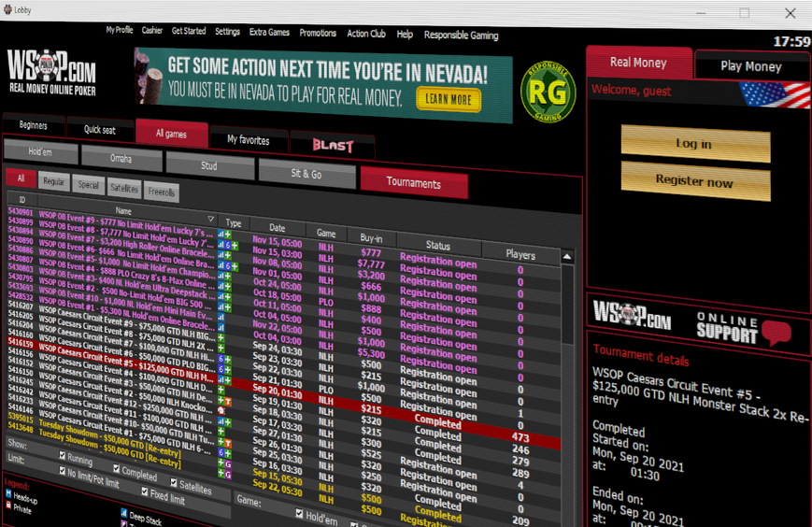Image resolution: width=812 pixels, height=527 pixels.
Task: Click the scrollbar up arrow in tournament list
Action: pos(567,256)
